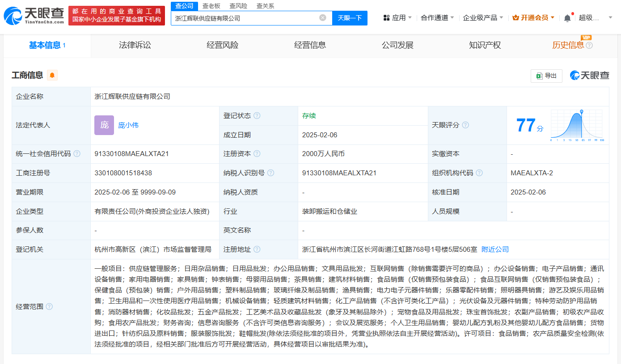Image resolution: width=621 pixels, height=364 pixels.
Task: Click help icon beside 统一社会信用代码
Action: 77,154
